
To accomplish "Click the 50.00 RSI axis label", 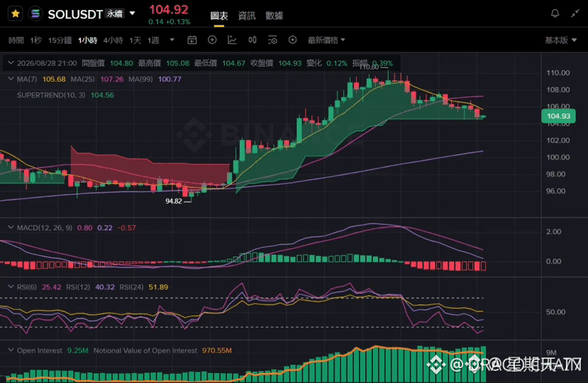I will (556, 312).
